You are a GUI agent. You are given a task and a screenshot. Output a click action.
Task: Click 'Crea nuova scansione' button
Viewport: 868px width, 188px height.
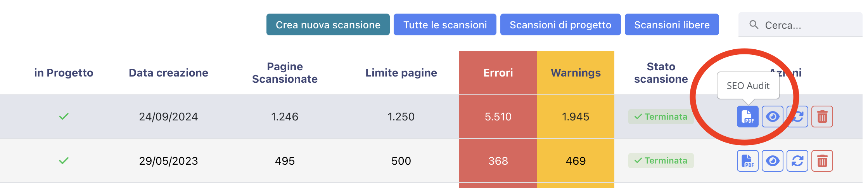click(328, 25)
